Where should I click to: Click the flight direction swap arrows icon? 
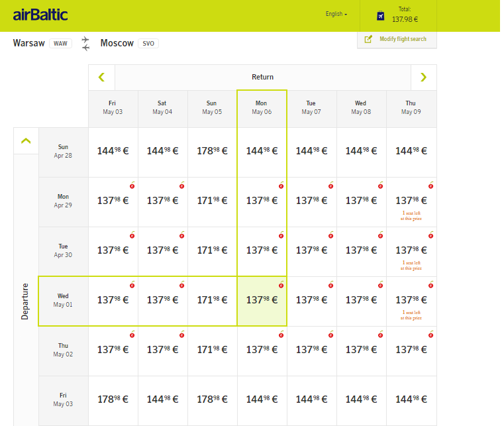(x=85, y=44)
